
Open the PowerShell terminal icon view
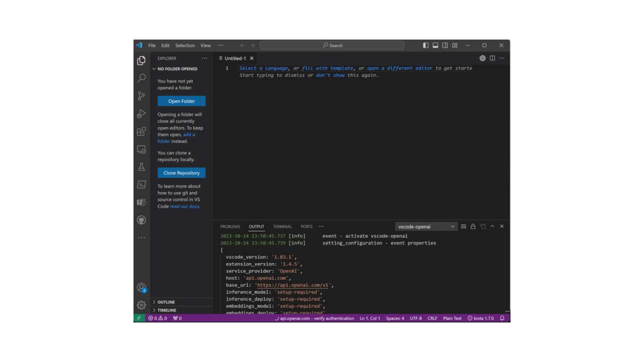click(x=141, y=185)
